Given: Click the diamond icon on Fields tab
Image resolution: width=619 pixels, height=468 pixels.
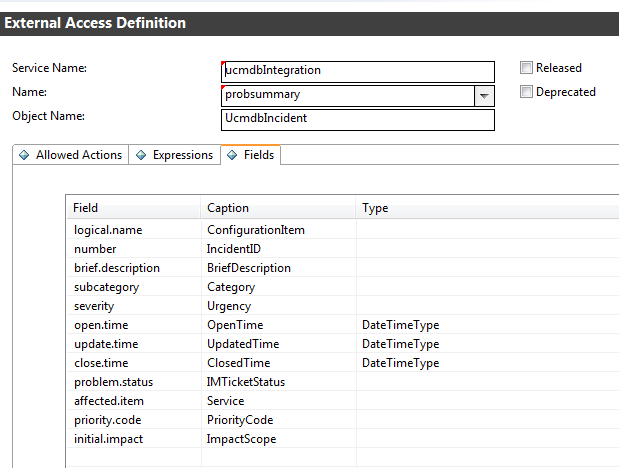Looking at the screenshot, I should click(232, 155).
